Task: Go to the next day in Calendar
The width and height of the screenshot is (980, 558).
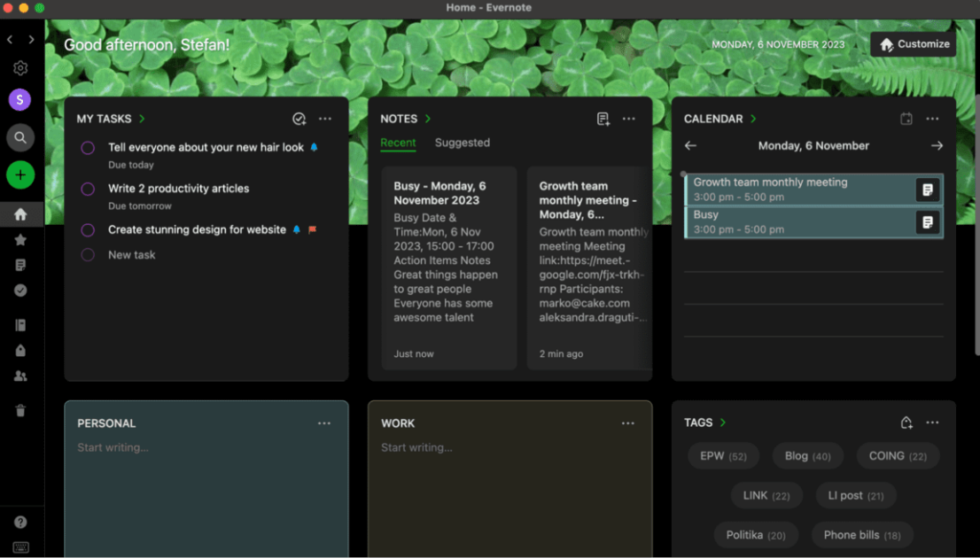Action: [x=937, y=145]
